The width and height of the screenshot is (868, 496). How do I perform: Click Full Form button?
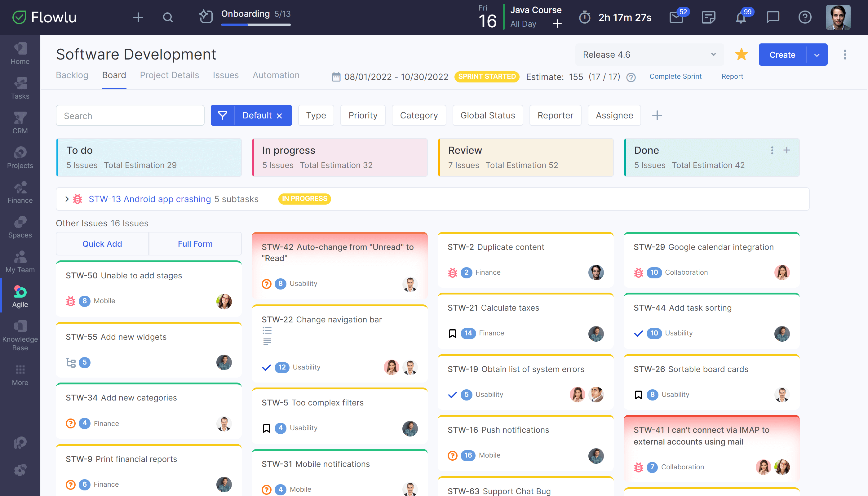195,244
